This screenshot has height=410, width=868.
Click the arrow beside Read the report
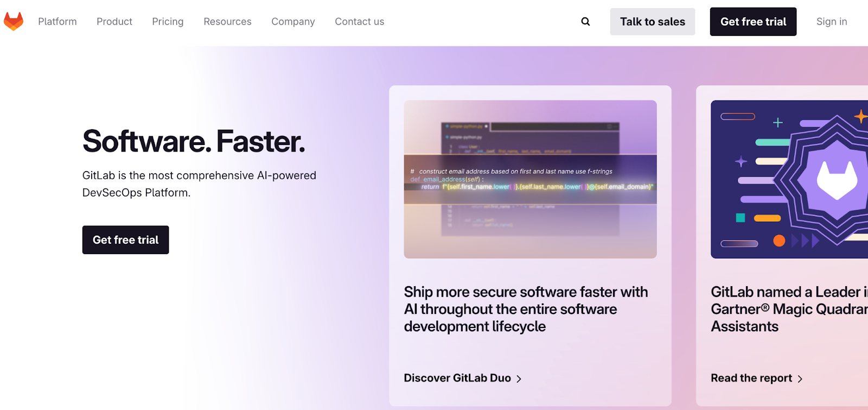(800, 379)
